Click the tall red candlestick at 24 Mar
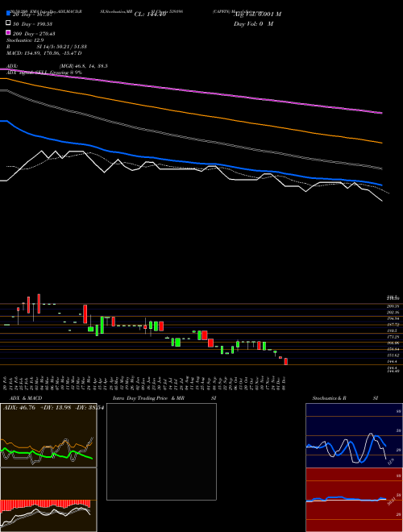This screenshot has height=532, width=403. tap(85, 314)
